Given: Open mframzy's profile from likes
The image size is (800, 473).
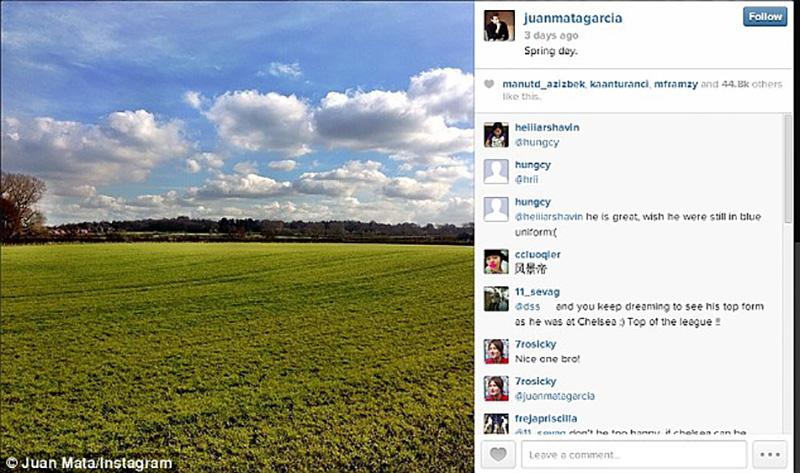Looking at the screenshot, I should pos(676,84).
